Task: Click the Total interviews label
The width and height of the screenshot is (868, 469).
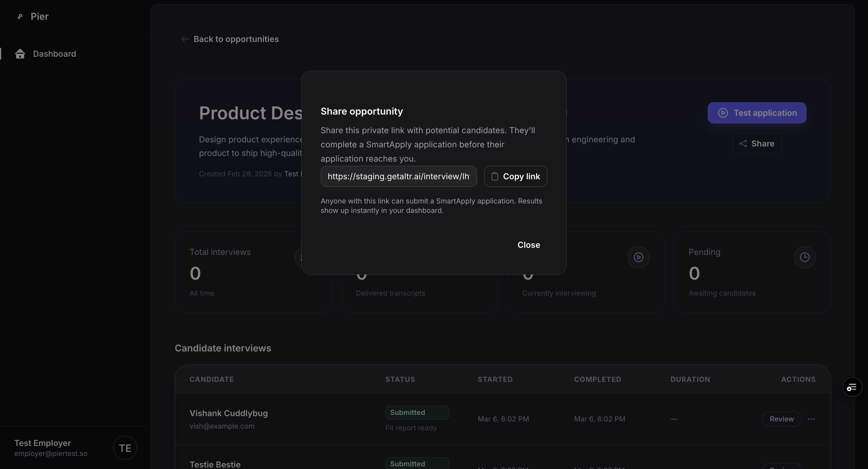Action: [220, 252]
